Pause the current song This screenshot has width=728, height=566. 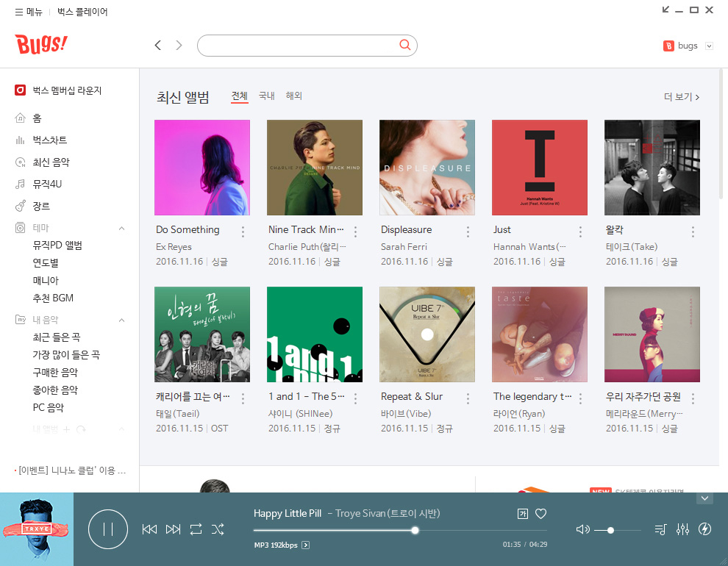(108, 529)
